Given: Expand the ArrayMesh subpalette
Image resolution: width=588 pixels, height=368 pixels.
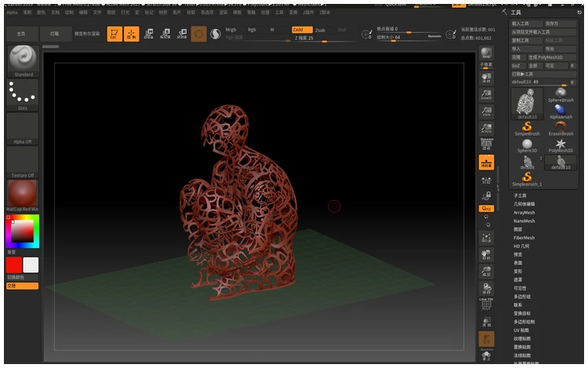Looking at the screenshot, I should tap(524, 213).
